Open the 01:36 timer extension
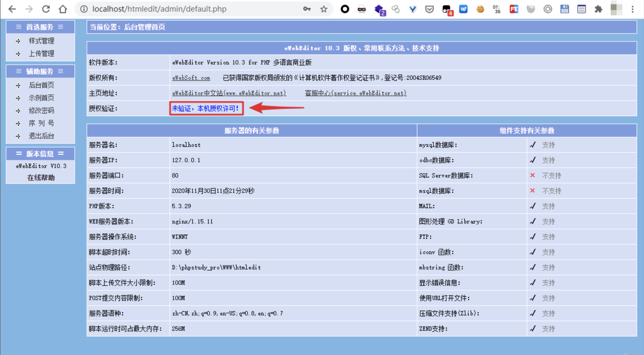Screen dimensions: 644x355 (x=497, y=9)
